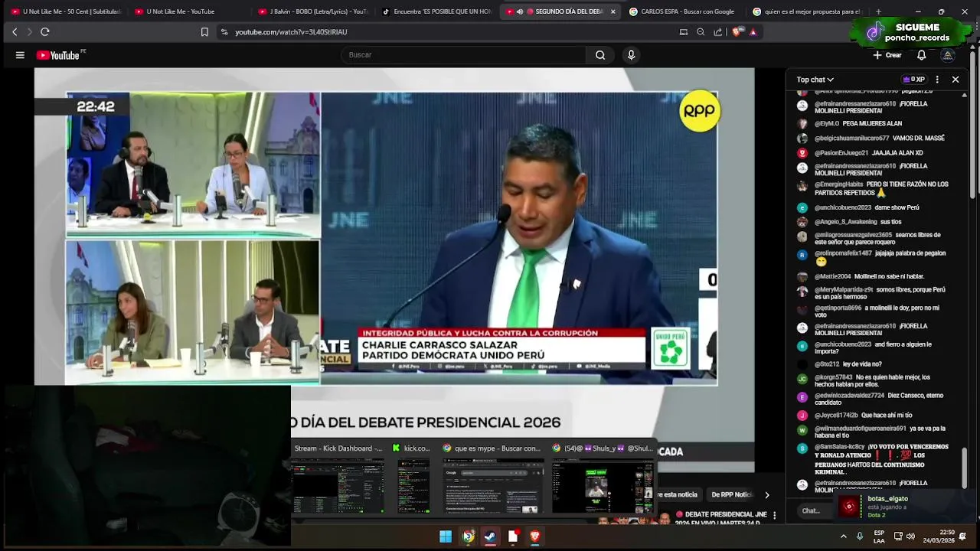Open three-dot menu beside DEBATE PRESIDENCIAL video
980x551 pixels.
point(774,515)
